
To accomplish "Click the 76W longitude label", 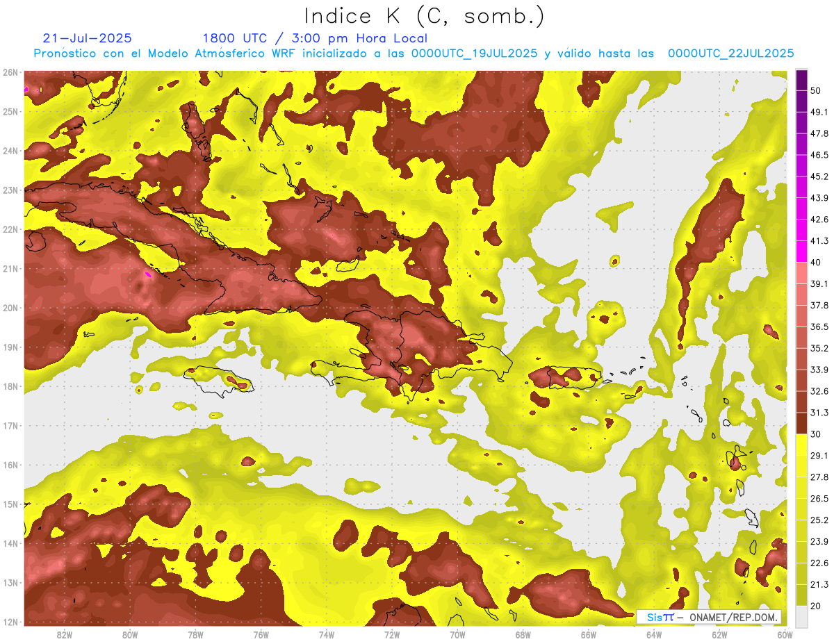I will pyautogui.click(x=261, y=634).
